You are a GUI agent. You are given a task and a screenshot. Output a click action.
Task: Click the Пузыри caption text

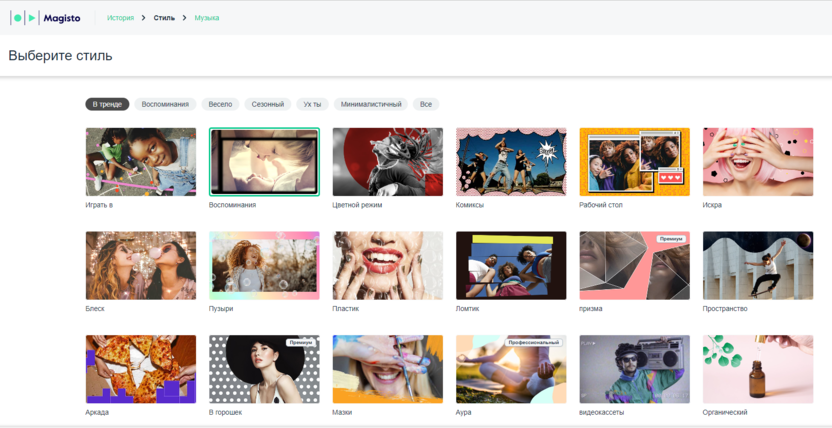[x=221, y=309]
